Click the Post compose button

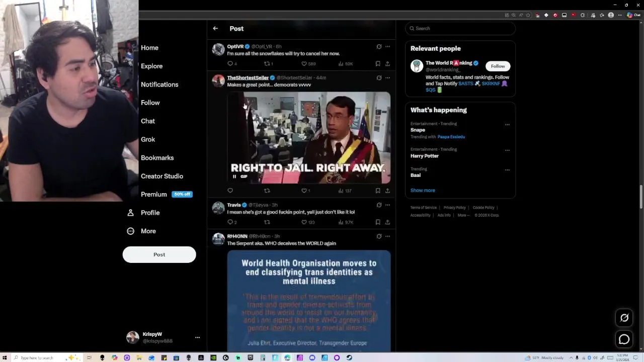click(159, 254)
